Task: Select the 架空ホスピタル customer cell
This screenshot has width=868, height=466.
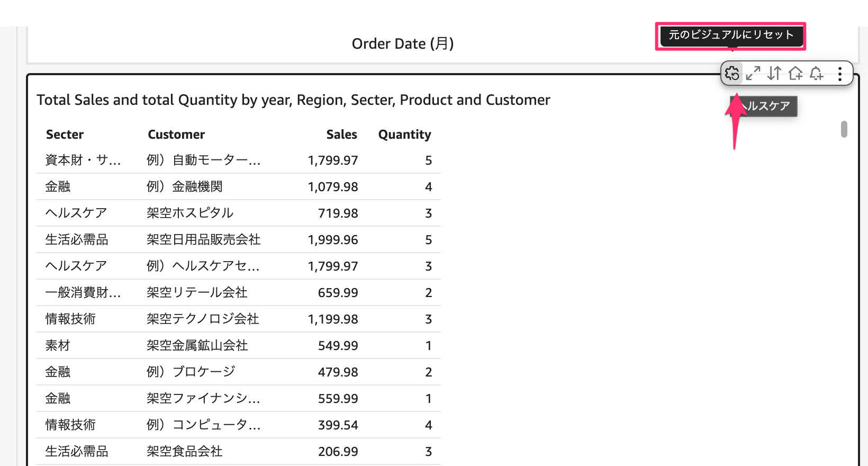Action: point(190,213)
